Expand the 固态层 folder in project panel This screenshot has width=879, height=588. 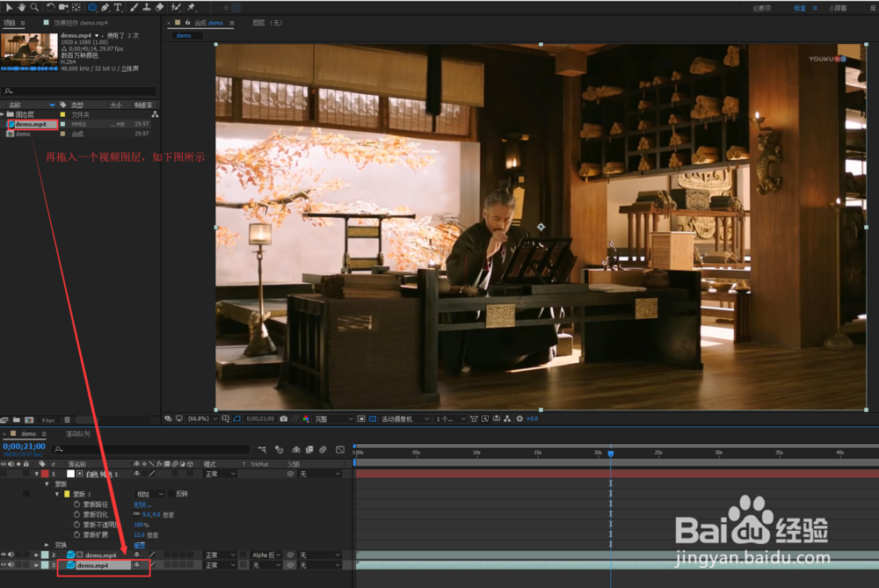coord(3,114)
